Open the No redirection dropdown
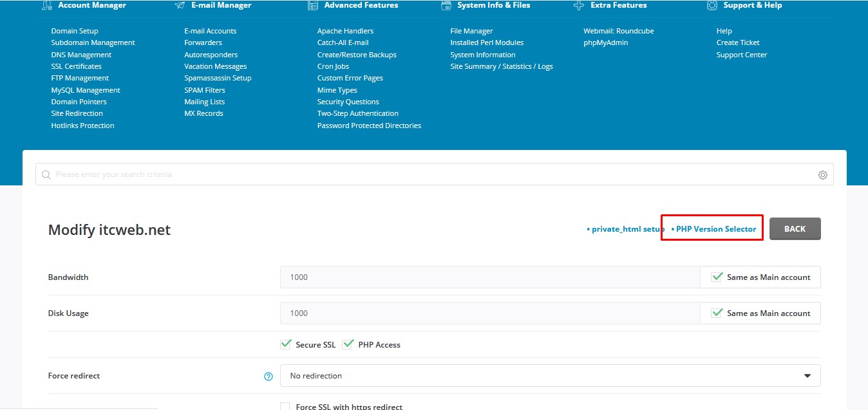Viewport: 868px width, 410px height. [x=807, y=375]
